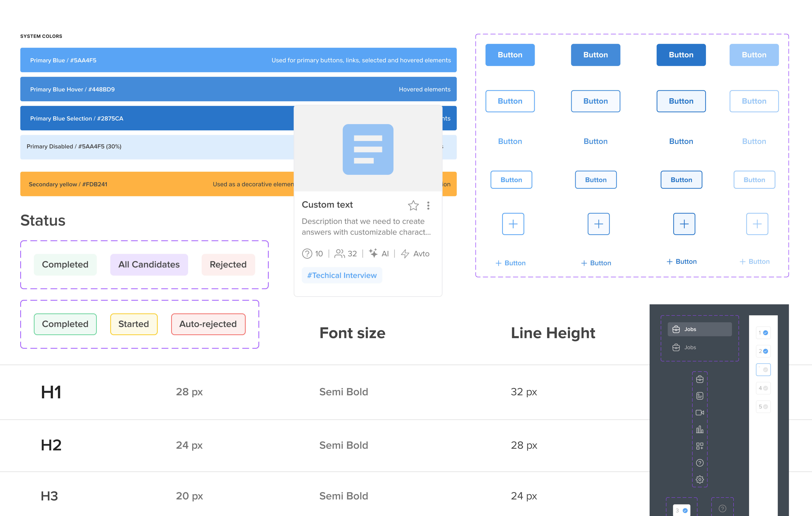Click the add-widget icon in sidebar
812x516 pixels.
(x=700, y=445)
